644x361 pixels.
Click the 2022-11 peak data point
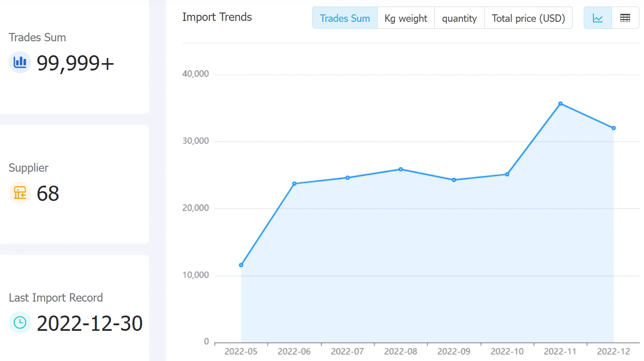click(x=560, y=103)
